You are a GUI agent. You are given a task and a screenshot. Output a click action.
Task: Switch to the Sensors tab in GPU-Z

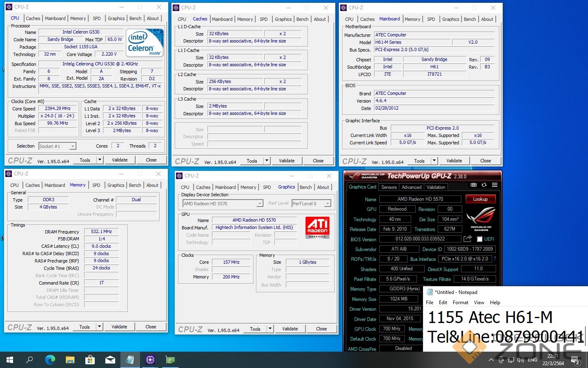[389, 187]
